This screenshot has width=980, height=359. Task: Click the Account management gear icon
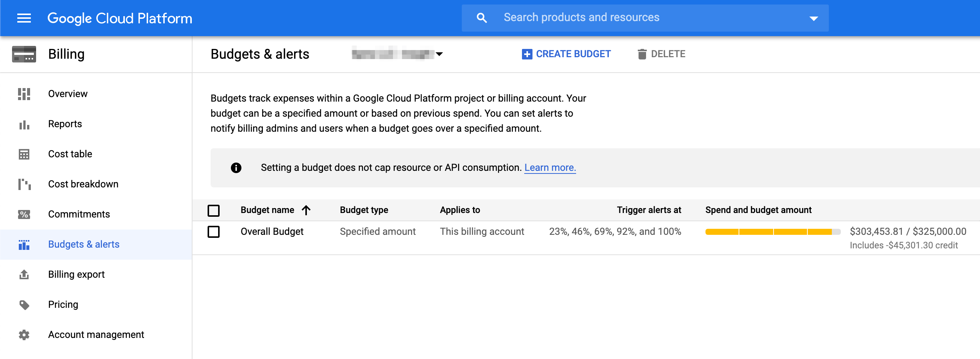pos(24,335)
